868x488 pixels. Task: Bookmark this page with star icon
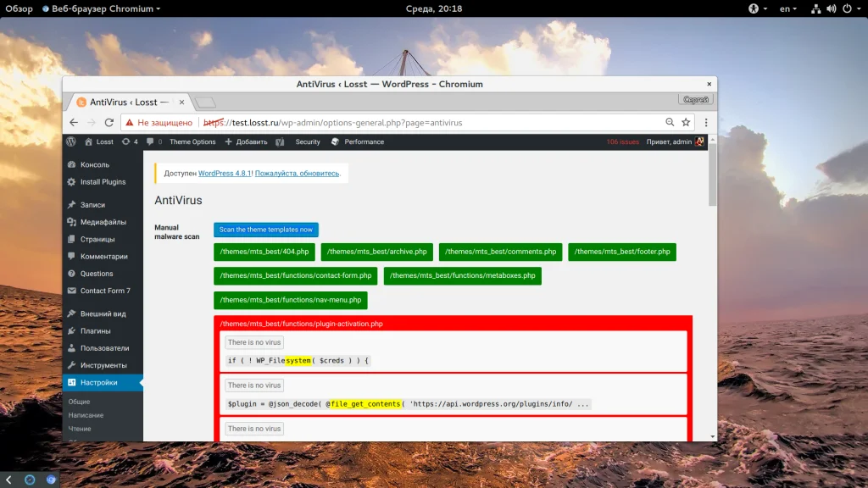click(x=686, y=122)
